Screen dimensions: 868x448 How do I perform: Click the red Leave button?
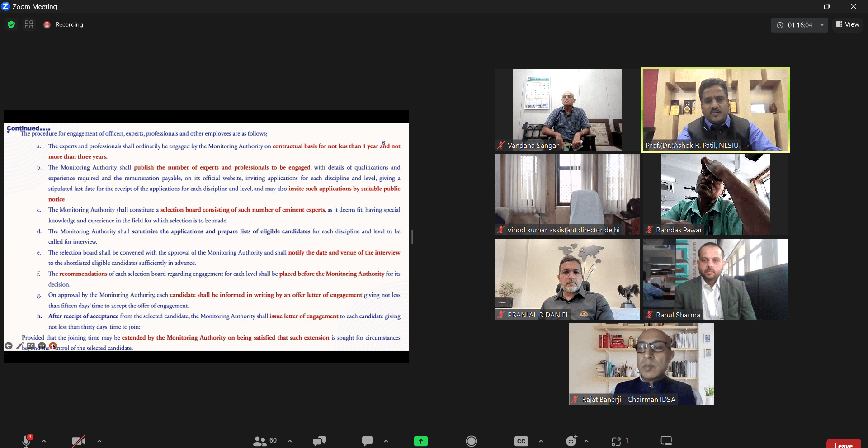click(x=843, y=444)
